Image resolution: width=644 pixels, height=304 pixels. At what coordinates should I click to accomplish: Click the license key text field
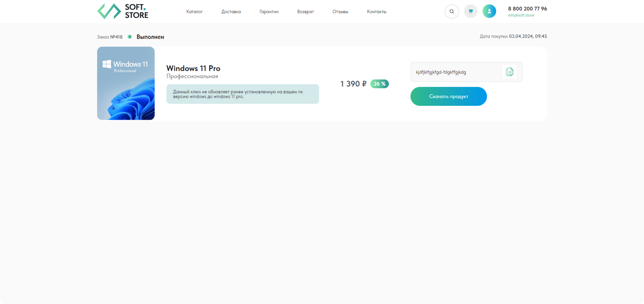pos(455,72)
